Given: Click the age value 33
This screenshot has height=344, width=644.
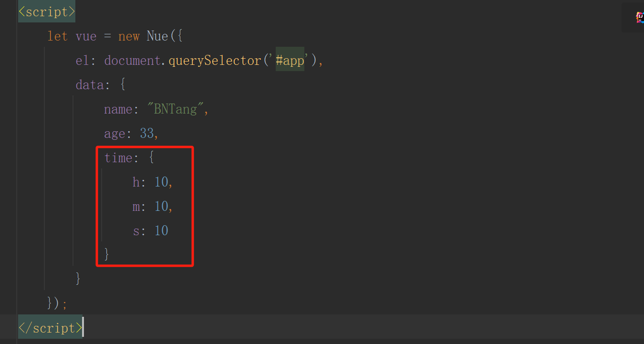Looking at the screenshot, I should (x=147, y=134).
